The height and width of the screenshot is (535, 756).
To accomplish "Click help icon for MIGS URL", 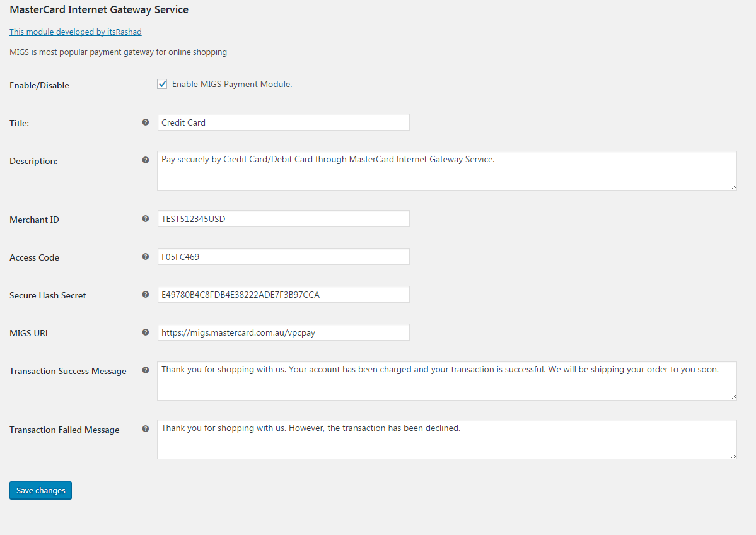I will [x=146, y=332].
